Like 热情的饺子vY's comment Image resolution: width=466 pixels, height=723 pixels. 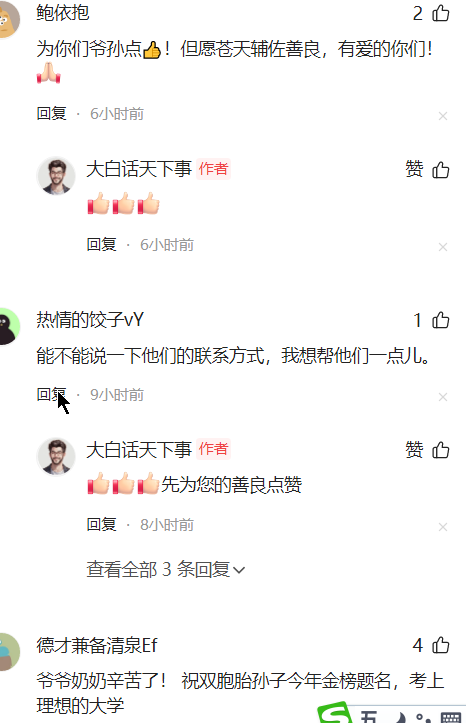pos(441,320)
